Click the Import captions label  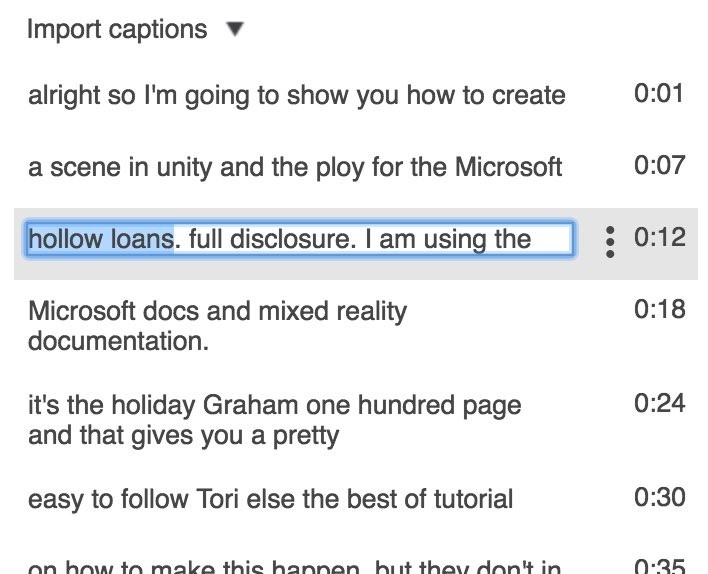click(x=117, y=29)
